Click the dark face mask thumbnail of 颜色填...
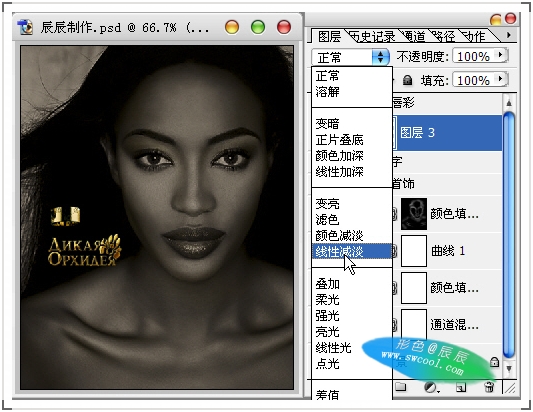Image resolution: width=533 pixels, height=412 pixels. [x=414, y=214]
